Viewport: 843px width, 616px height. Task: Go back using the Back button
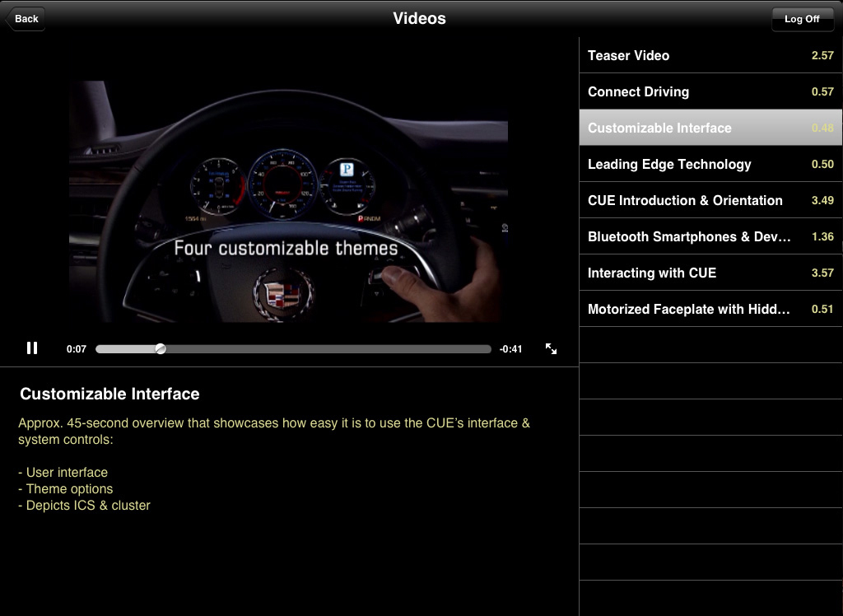point(26,18)
